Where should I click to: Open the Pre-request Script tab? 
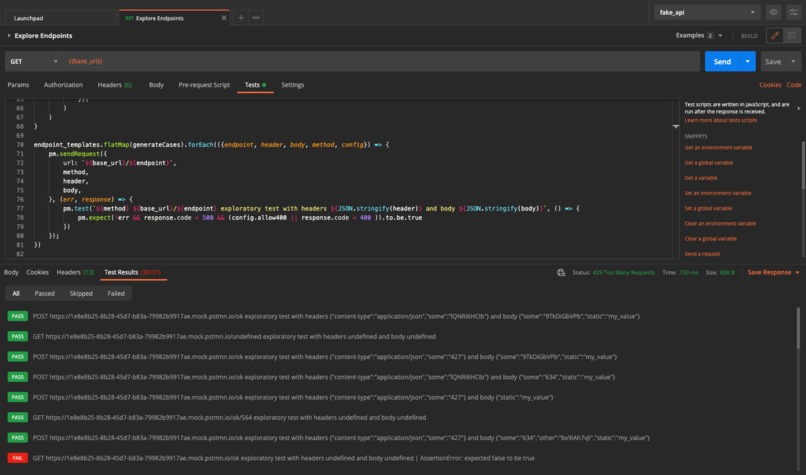point(204,85)
